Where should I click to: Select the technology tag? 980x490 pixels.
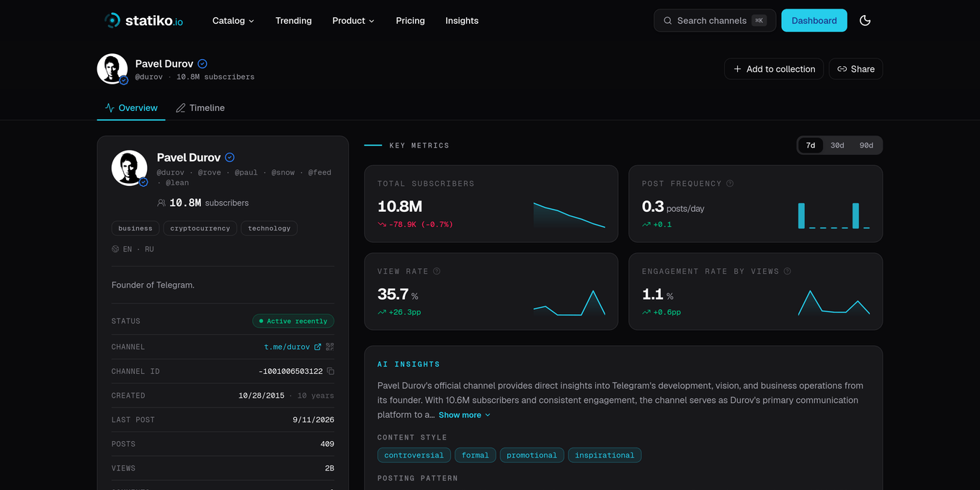269,228
